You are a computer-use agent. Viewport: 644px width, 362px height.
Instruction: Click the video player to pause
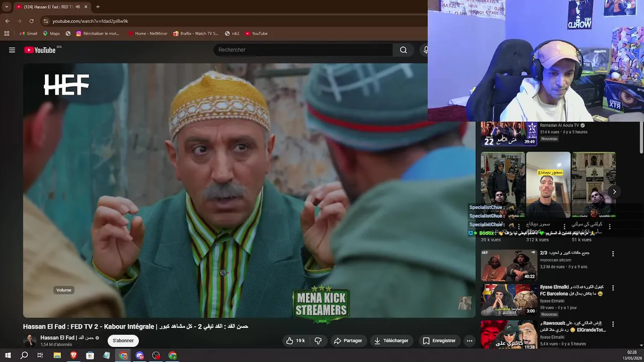point(249,190)
